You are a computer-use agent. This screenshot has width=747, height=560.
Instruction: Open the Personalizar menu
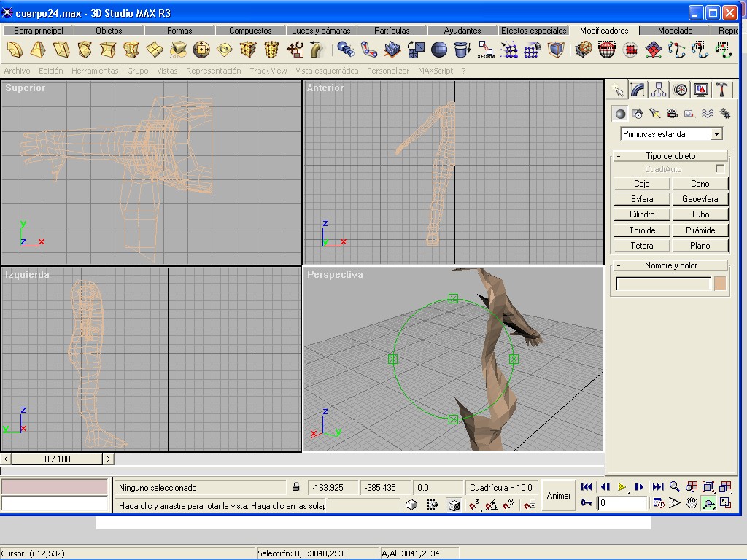tap(388, 71)
